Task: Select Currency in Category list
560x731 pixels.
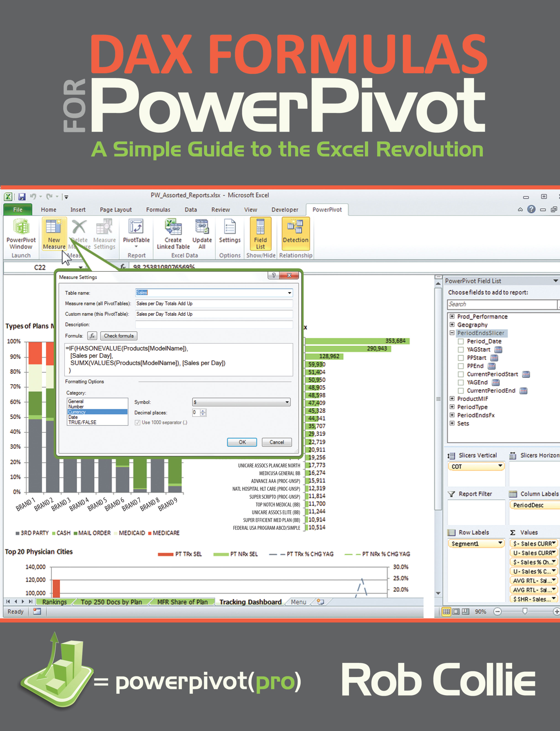Action: point(97,412)
